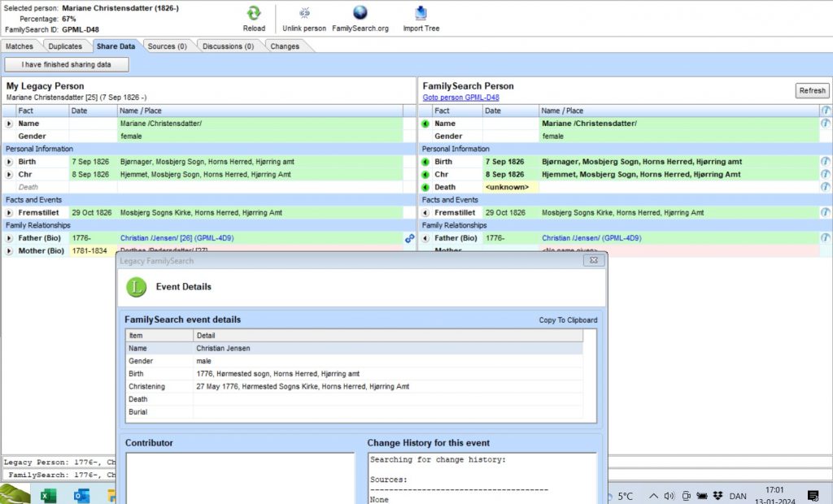Open the Discussions (0) tab

[x=229, y=46]
